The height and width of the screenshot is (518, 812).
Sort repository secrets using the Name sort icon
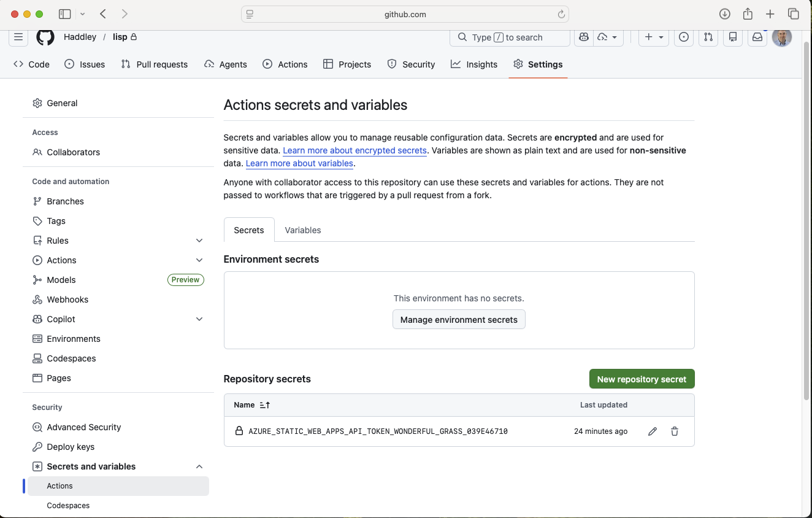[x=263, y=405]
